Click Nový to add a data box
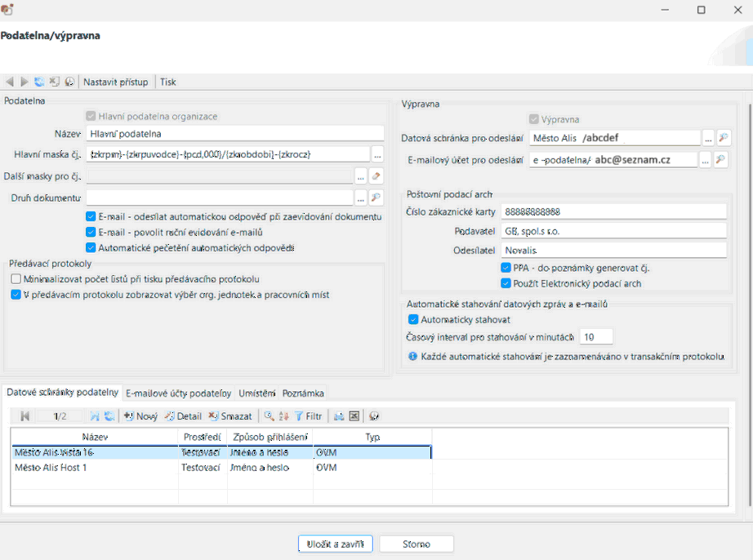 pyautogui.click(x=140, y=416)
